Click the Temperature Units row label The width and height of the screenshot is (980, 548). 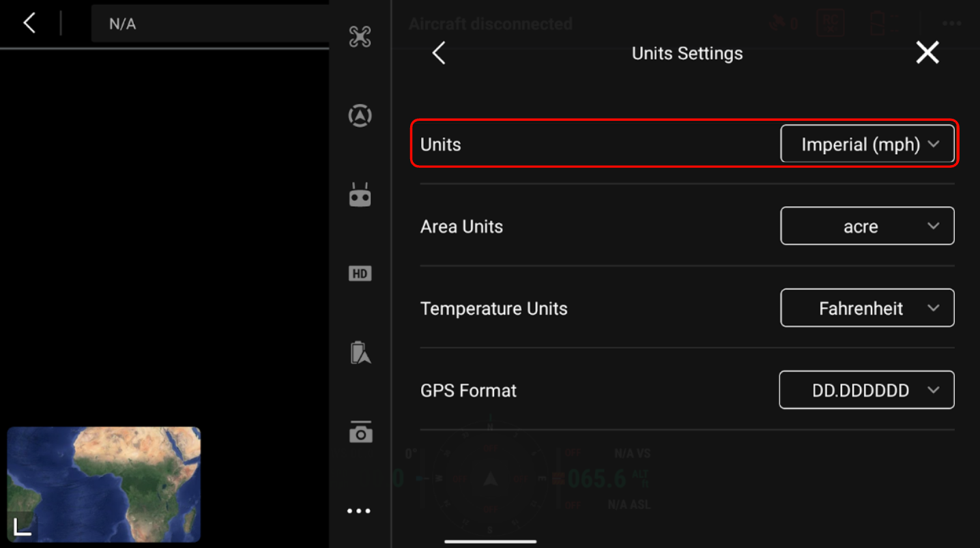493,308
